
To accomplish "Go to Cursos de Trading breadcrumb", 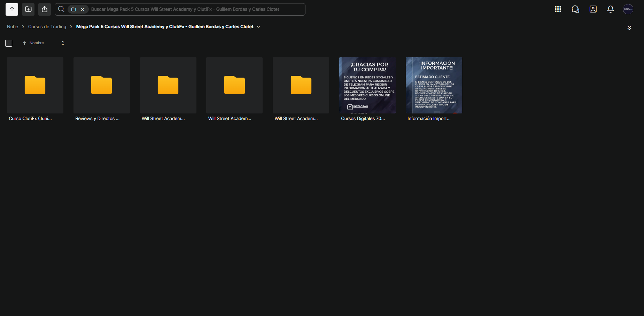I will pos(47,27).
